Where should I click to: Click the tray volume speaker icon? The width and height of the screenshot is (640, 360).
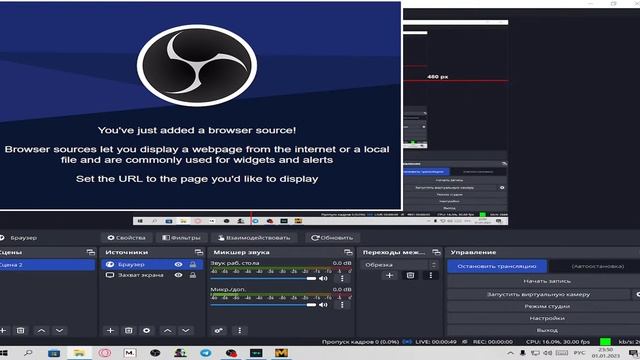tap(548, 353)
